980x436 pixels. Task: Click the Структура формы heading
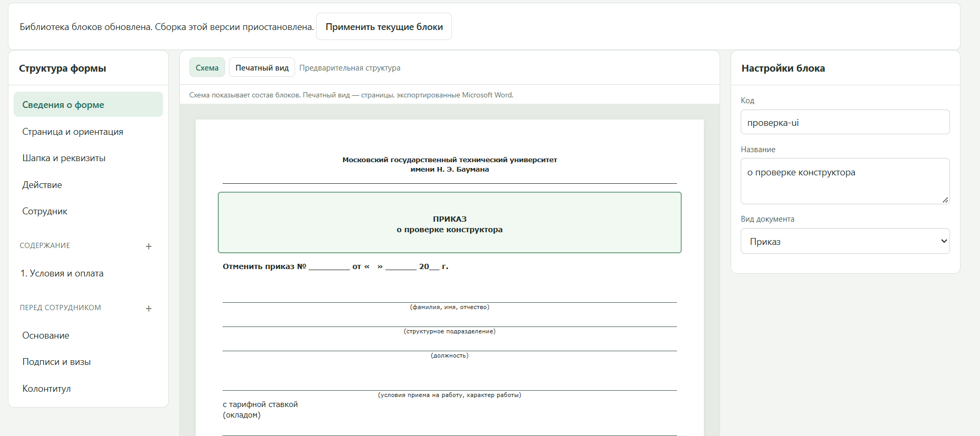(63, 68)
